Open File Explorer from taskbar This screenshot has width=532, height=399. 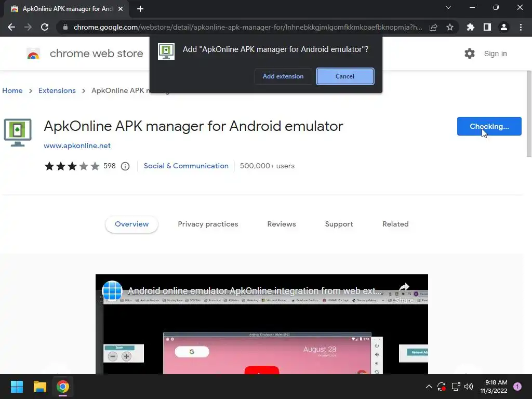[39, 387]
